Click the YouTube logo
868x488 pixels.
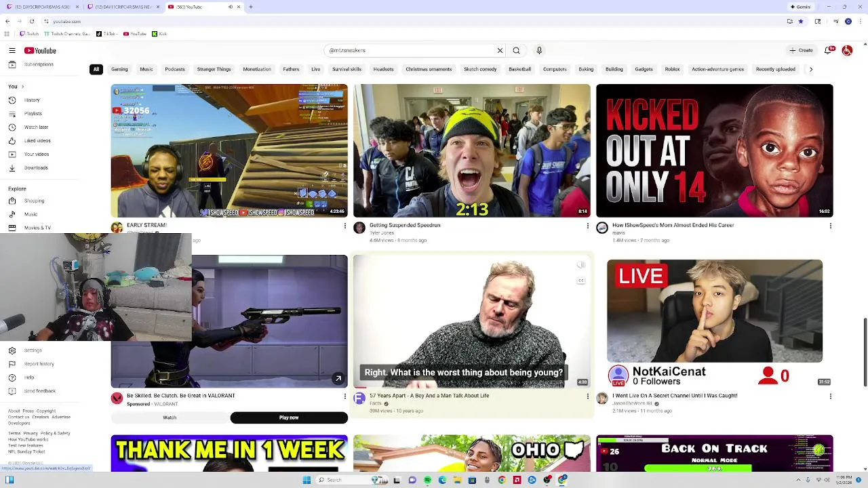pos(40,51)
